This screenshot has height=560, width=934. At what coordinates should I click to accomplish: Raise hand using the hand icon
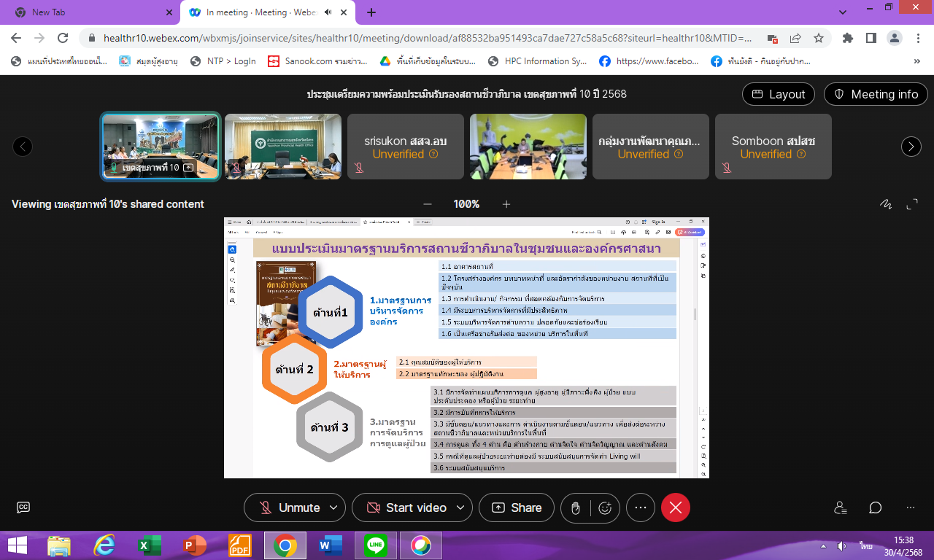pos(576,507)
